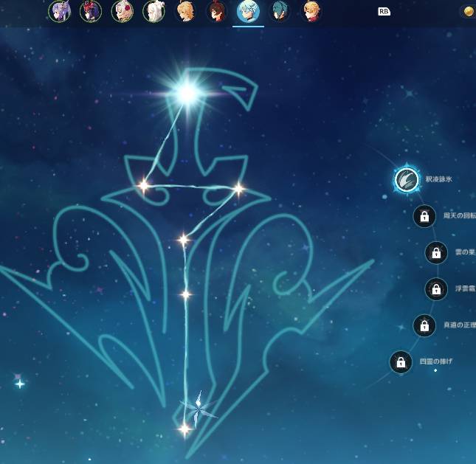Select the highlighted light-blue-haired character portrait
The height and width of the screenshot is (464, 476).
[x=248, y=12]
